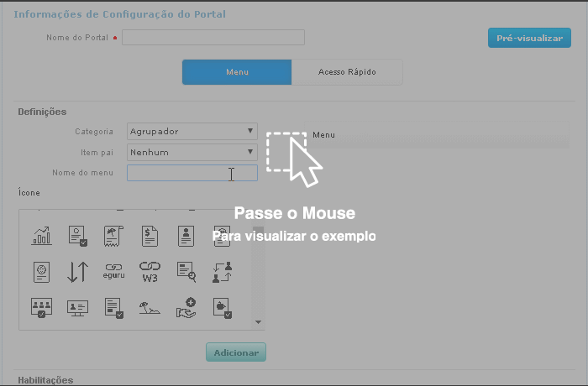Select the bar chart growth icon

click(x=42, y=236)
